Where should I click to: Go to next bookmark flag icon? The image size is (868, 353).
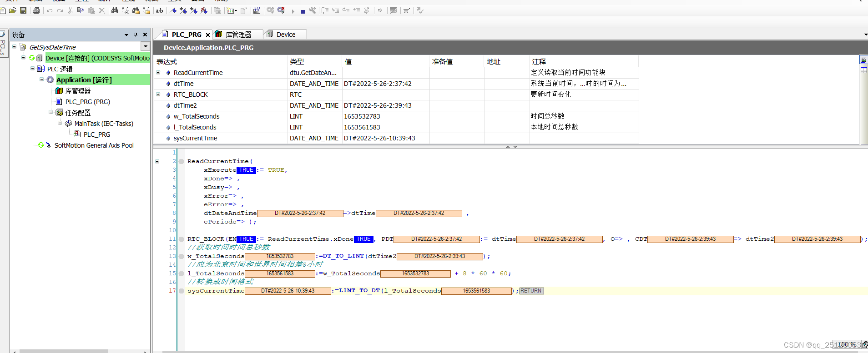(183, 10)
